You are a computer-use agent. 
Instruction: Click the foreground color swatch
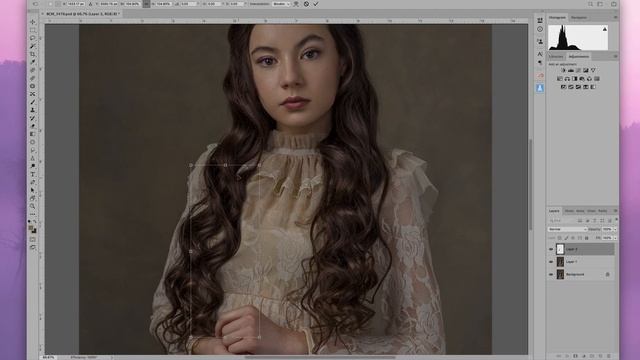point(31,228)
